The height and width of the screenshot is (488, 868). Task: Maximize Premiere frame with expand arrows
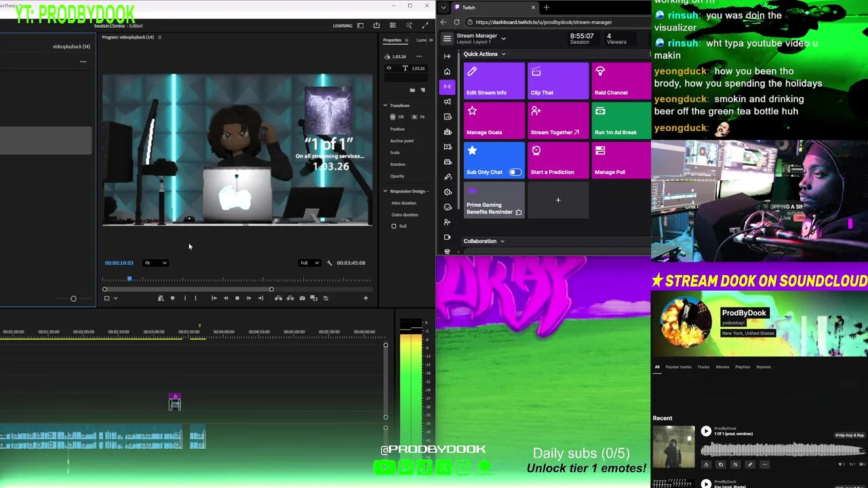425,26
